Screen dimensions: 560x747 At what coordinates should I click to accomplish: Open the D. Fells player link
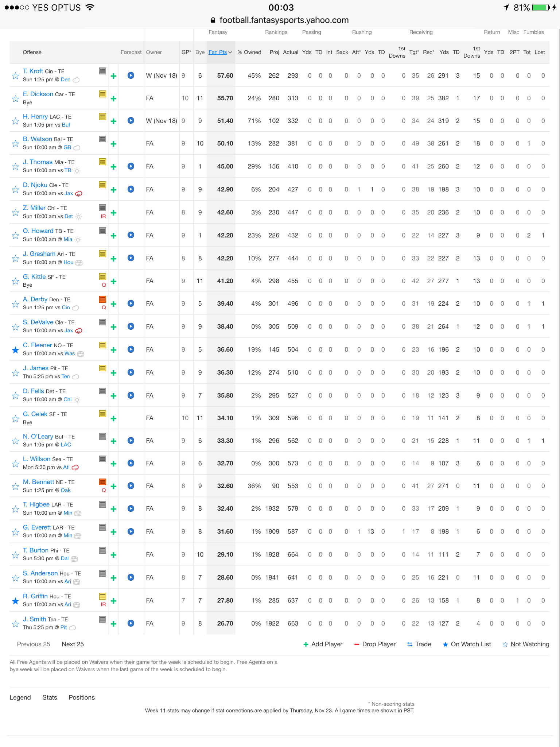[x=34, y=391]
